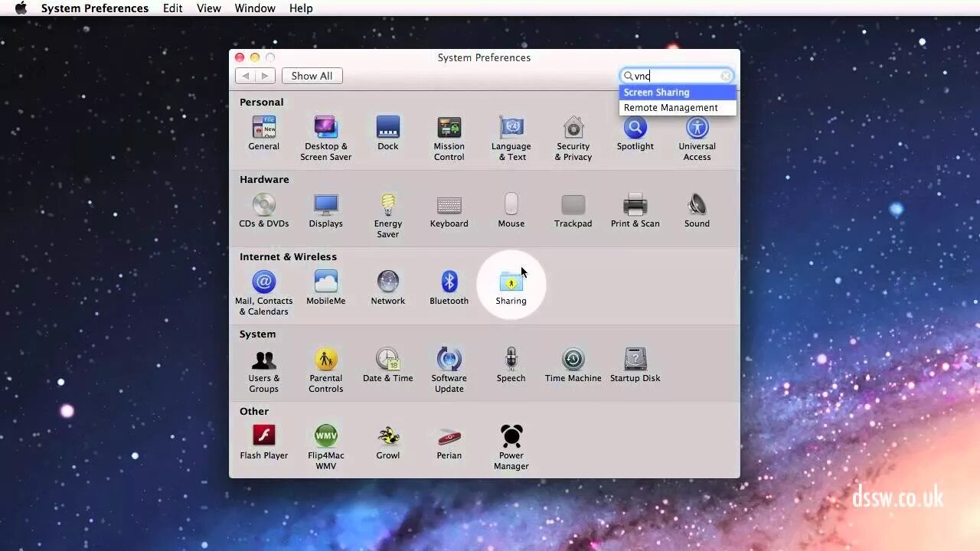Viewport: 980px width, 551px height.
Task: Open the Energy Saver pane
Action: coord(387,202)
